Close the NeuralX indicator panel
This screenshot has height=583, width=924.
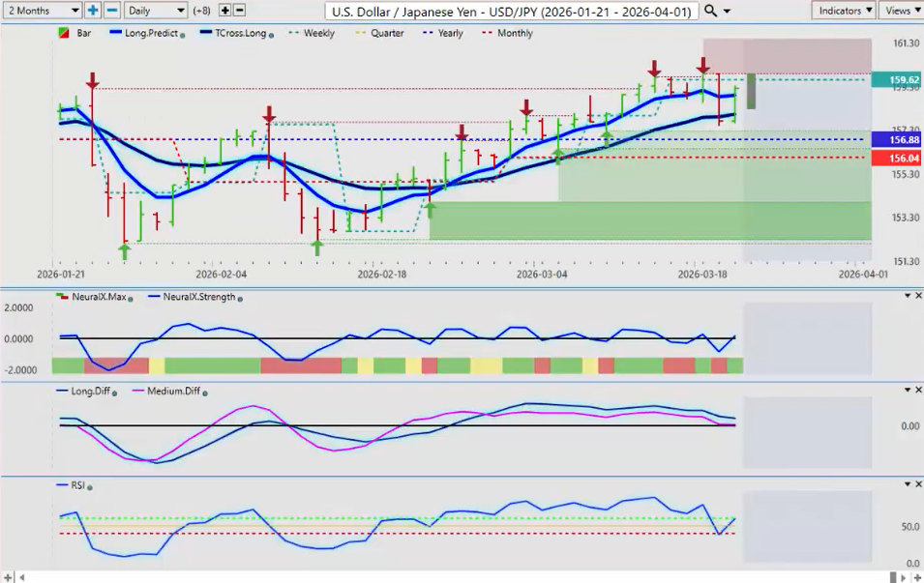[x=916, y=294]
